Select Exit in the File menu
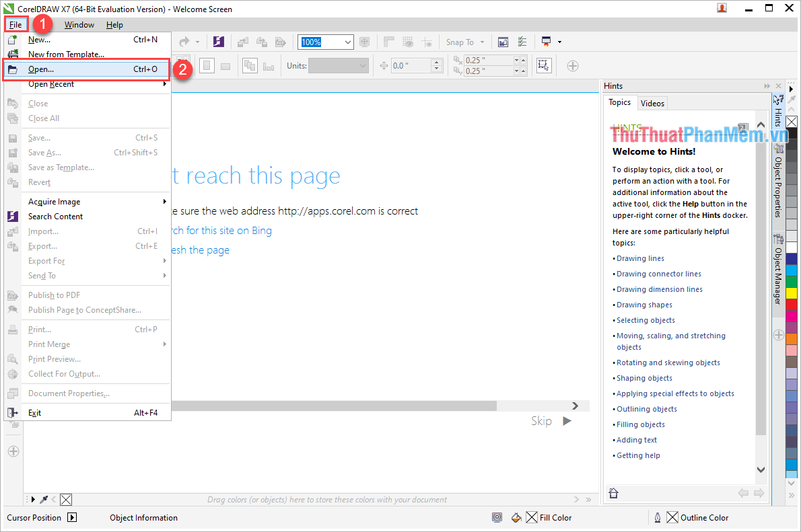The height and width of the screenshot is (532, 801). (35, 413)
